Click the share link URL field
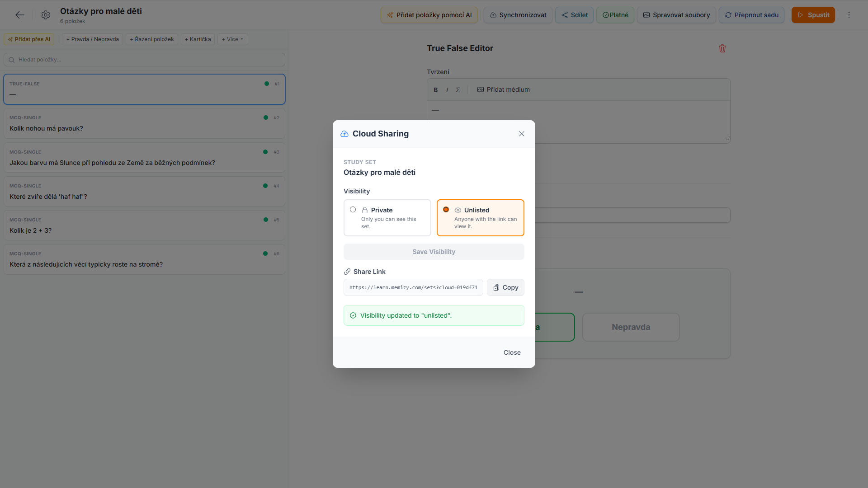The width and height of the screenshot is (868, 488). pyautogui.click(x=413, y=287)
